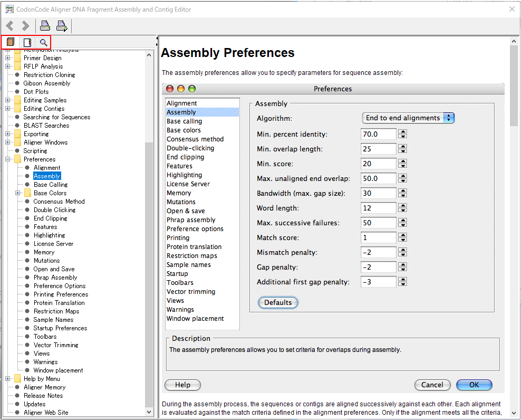Click the Min. overlap length stepper
521x420 pixels.
pyautogui.click(x=403, y=149)
